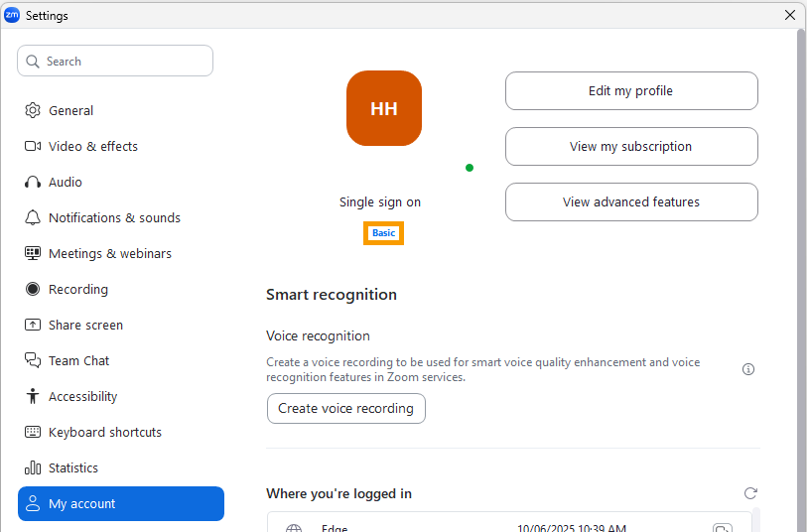Viewport: 809px width, 532px height.
Task: Click the Edge session entry text
Action: 335,528
